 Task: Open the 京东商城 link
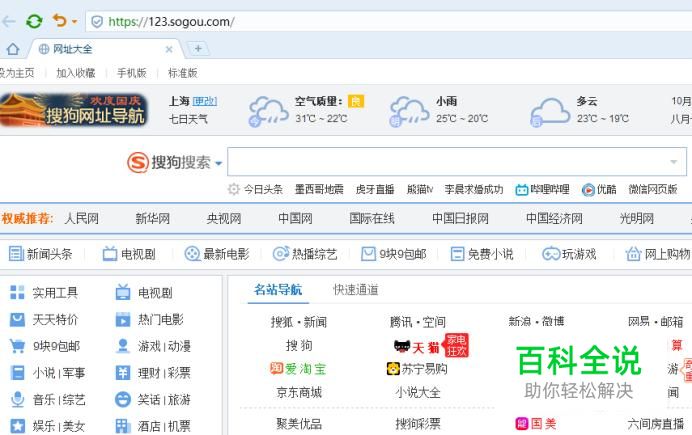(x=299, y=392)
